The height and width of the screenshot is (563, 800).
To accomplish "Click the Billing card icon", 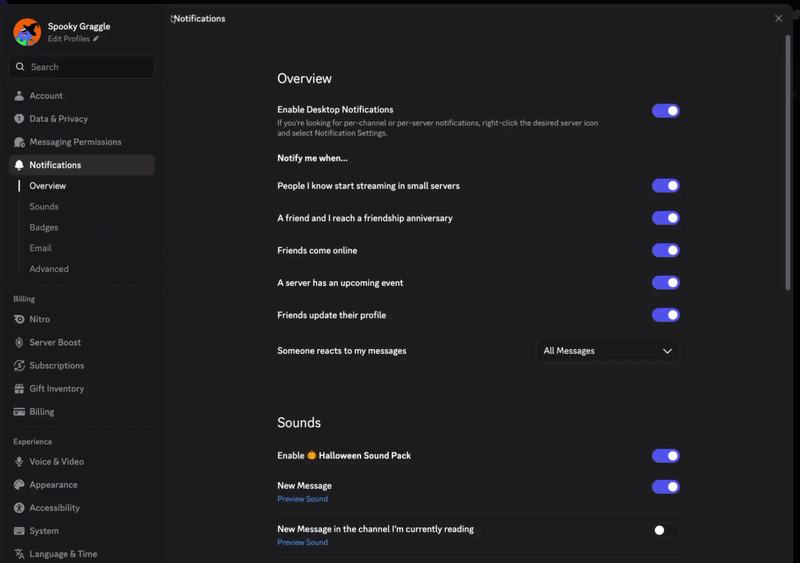I will [19, 411].
